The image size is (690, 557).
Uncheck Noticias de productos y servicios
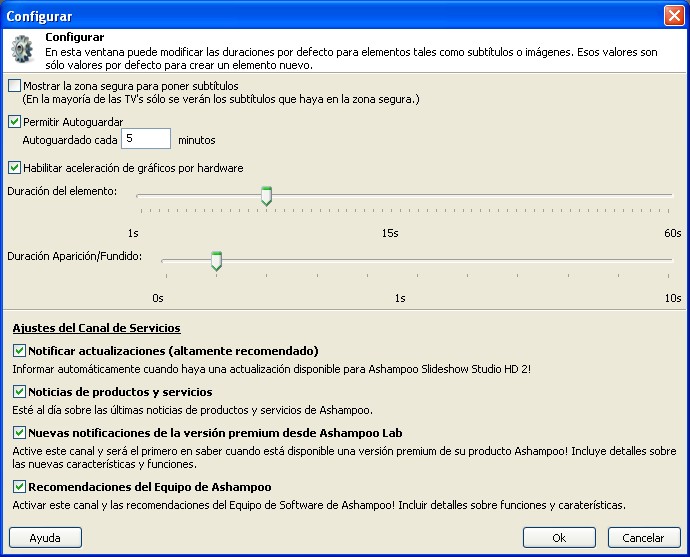point(19,392)
